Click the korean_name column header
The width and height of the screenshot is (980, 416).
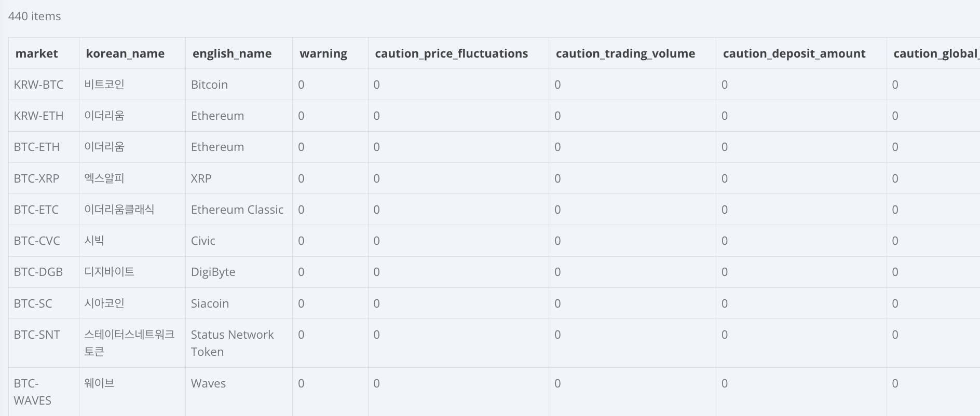pyautogui.click(x=125, y=53)
